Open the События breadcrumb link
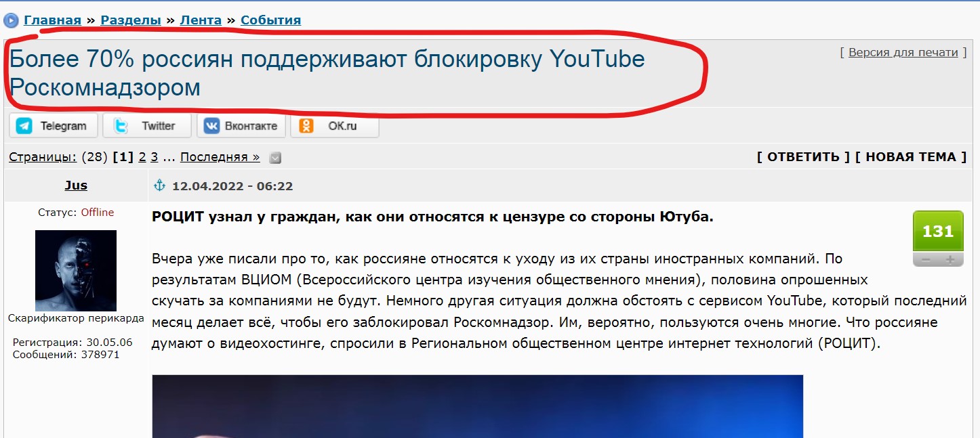The image size is (980, 438). point(270,20)
